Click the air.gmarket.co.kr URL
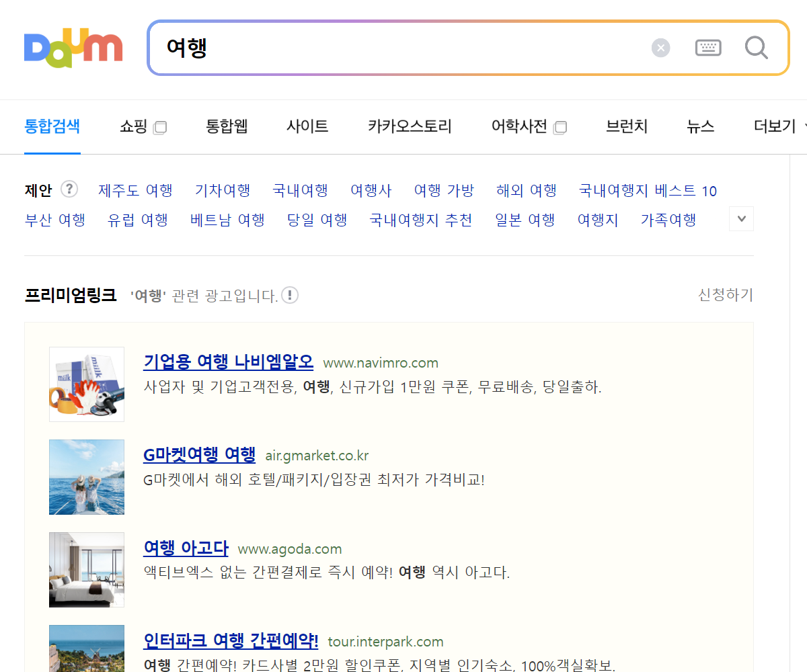The width and height of the screenshot is (807, 672). [317, 456]
